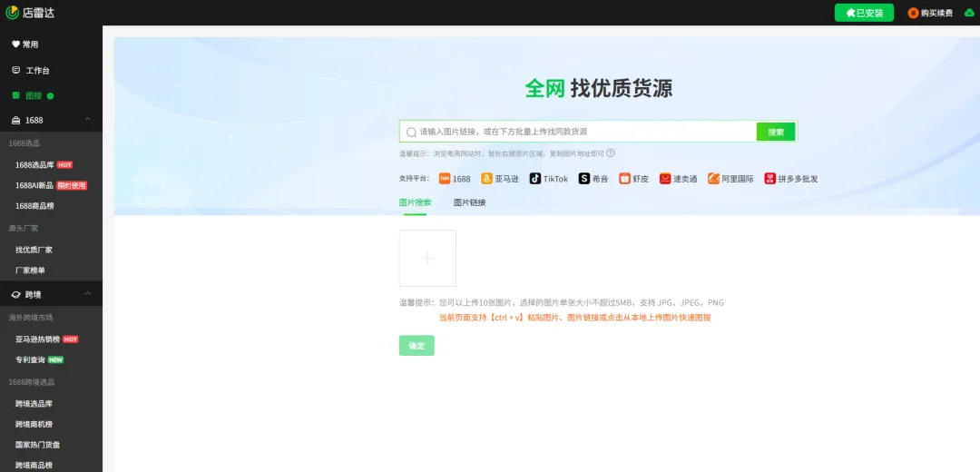Viewport: 980px width, 472px height.
Task: Click the 阿里国际 platform logo
Action: tap(714, 179)
